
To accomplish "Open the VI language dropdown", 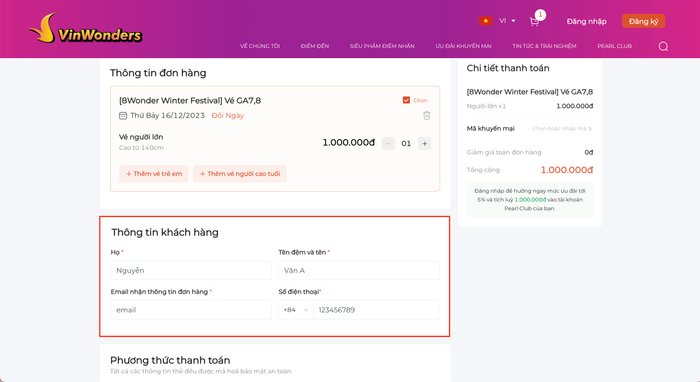I will [508, 21].
